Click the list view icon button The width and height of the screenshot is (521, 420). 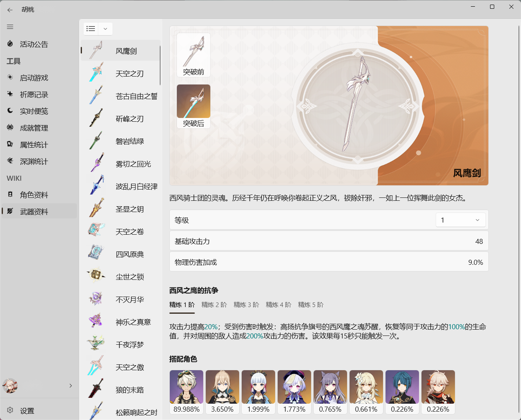coord(91,29)
